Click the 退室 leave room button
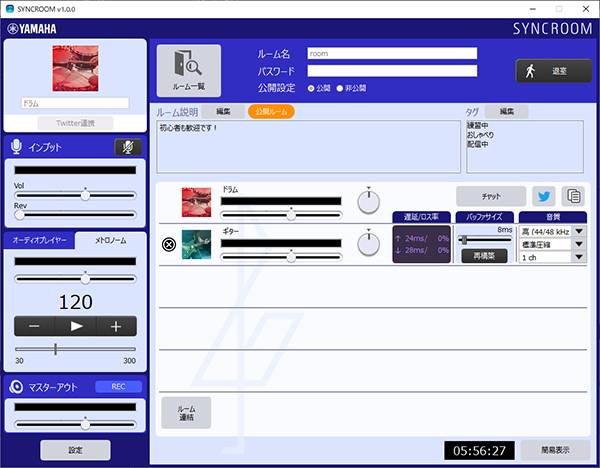600x468 pixels. tap(553, 71)
